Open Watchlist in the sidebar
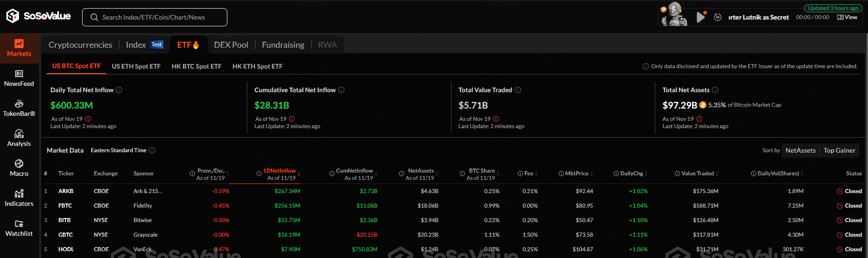 click(x=19, y=228)
